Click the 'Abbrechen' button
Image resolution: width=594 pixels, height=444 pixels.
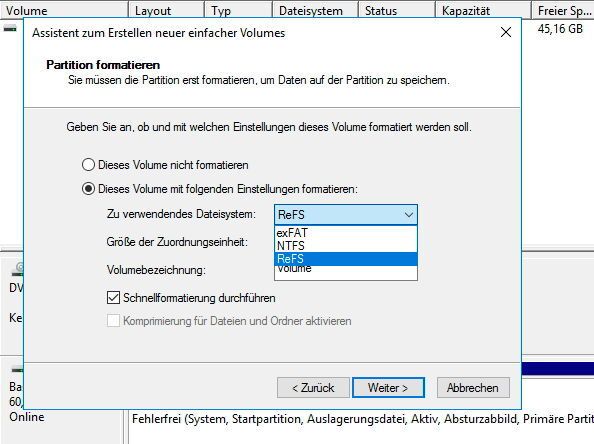click(473, 388)
